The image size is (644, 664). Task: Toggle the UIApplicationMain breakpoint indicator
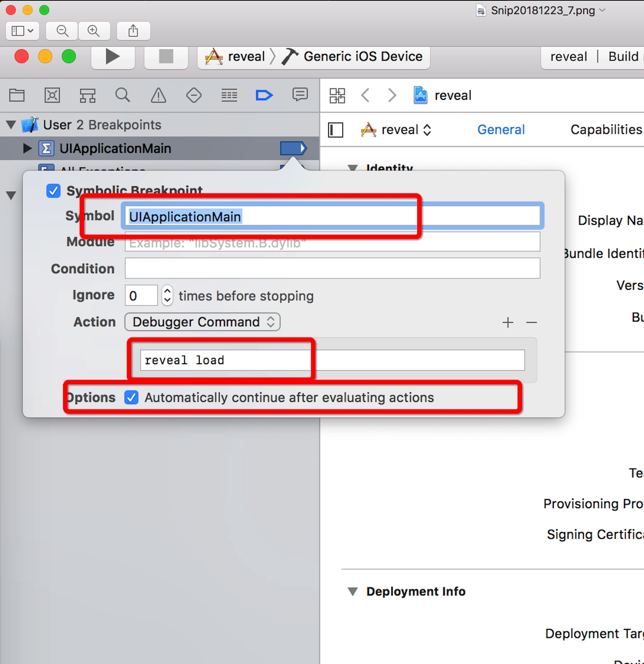pyautogui.click(x=293, y=148)
